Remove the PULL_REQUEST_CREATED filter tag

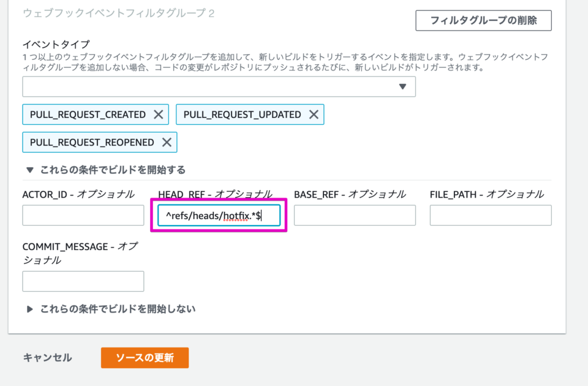[159, 114]
